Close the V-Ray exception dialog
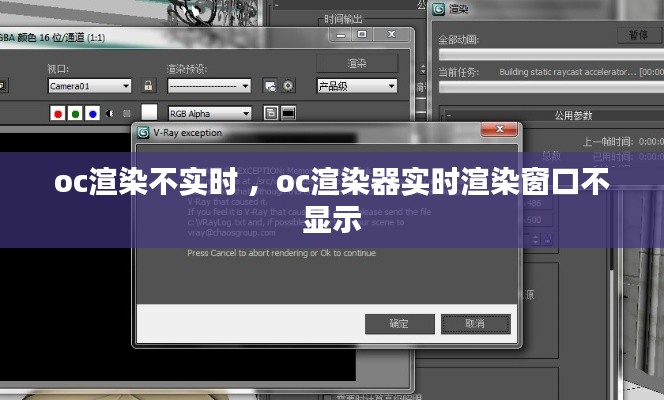 (499, 129)
